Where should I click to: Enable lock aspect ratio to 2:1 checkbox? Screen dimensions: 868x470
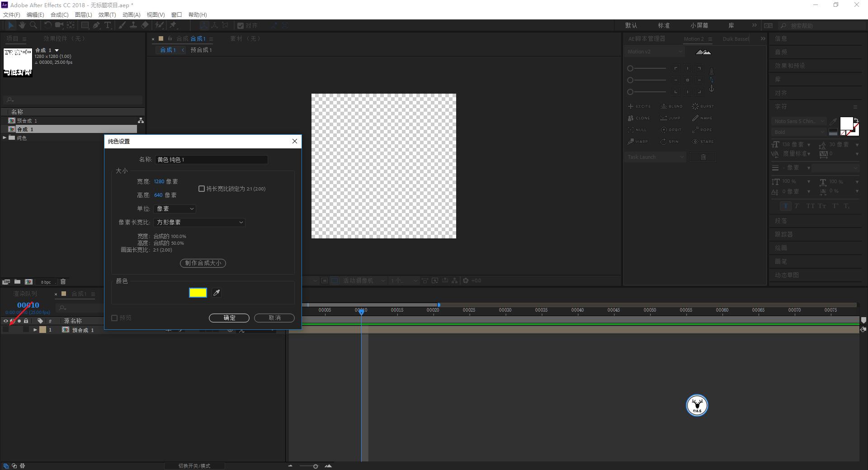pos(202,189)
